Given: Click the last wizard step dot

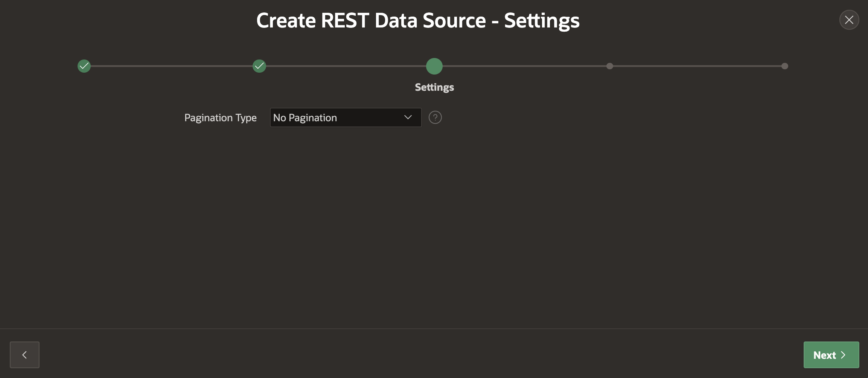Looking at the screenshot, I should pos(784,66).
